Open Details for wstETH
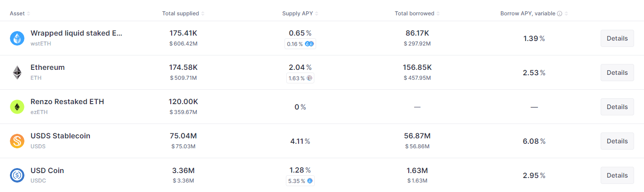Image resolution: width=644 pixels, height=192 pixels. click(x=617, y=38)
